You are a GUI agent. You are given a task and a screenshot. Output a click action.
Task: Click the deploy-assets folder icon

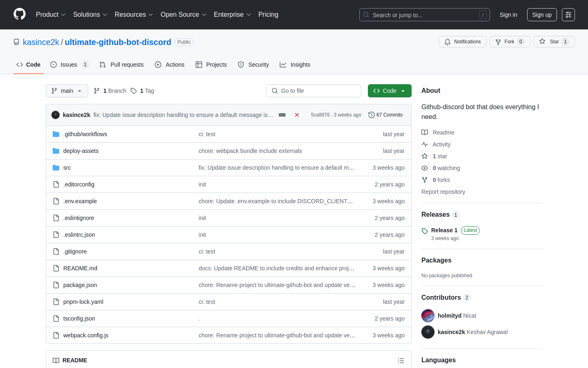[x=56, y=151]
